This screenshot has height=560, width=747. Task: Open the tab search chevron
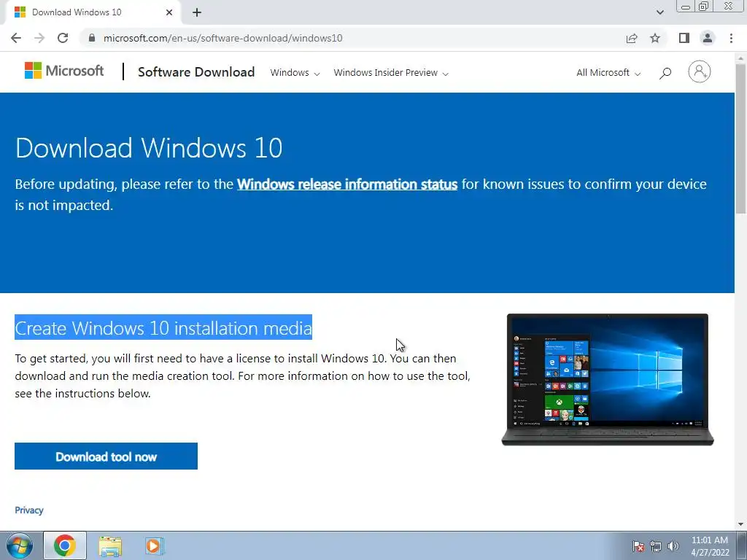(x=659, y=12)
